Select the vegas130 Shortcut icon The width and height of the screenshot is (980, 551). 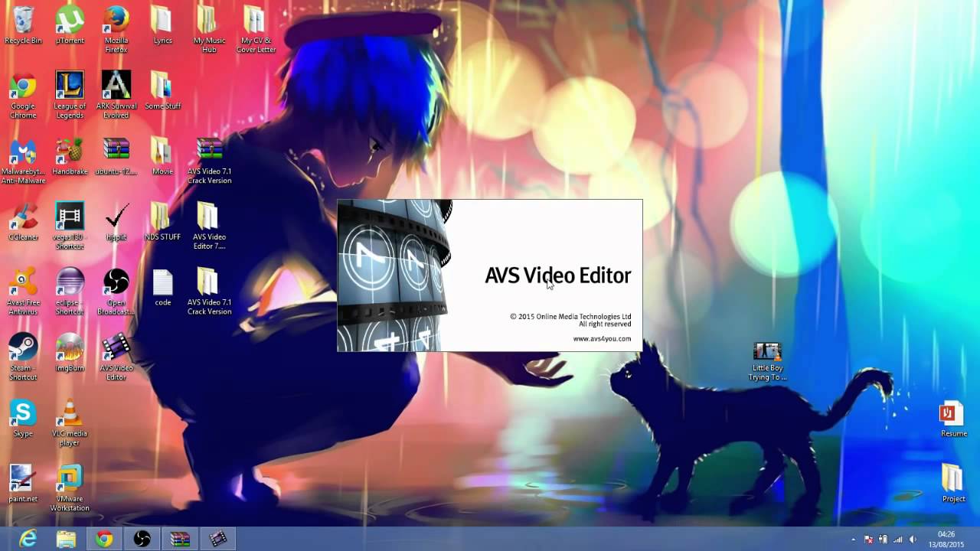[x=70, y=227]
